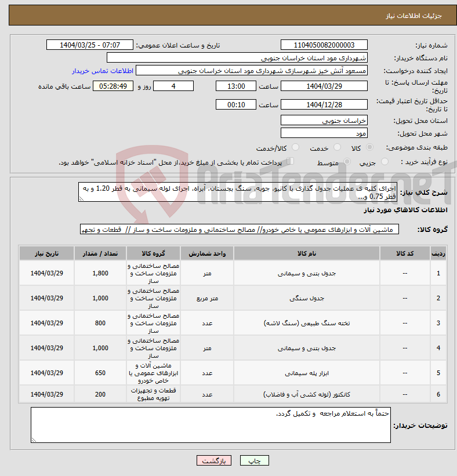Select the کالا/خدمت radio button

(295, 147)
